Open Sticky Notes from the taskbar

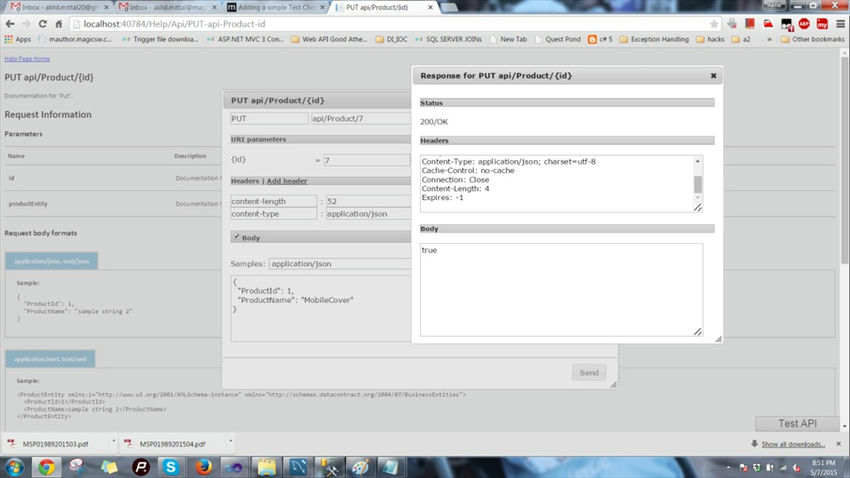[x=109, y=467]
